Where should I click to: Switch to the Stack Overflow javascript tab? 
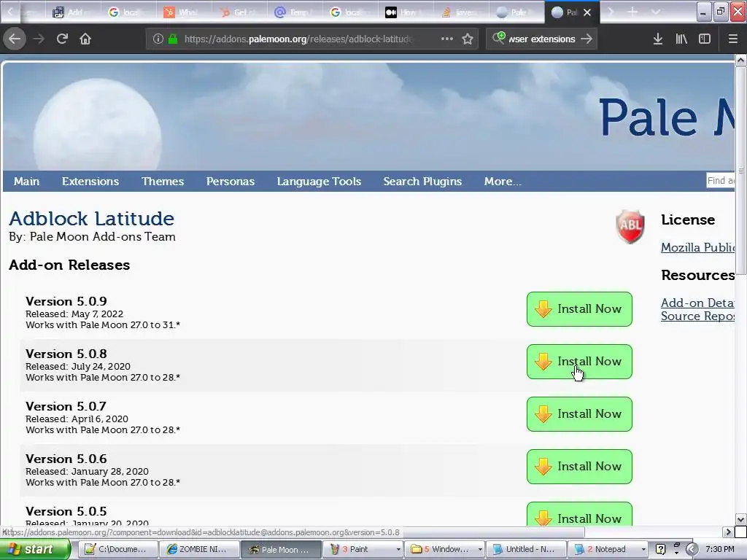tap(462, 12)
